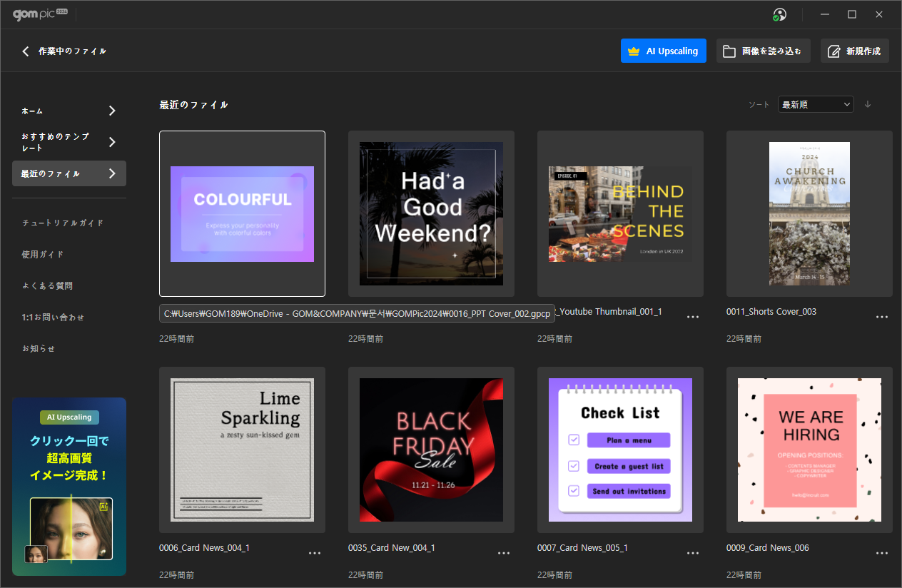902x588 pixels.
Task: Open more options for 0006_Card News_004_1
Action: [315, 553]
